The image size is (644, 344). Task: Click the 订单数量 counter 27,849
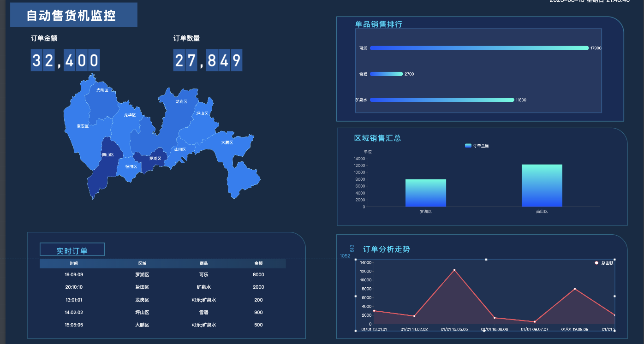[208, 60]
